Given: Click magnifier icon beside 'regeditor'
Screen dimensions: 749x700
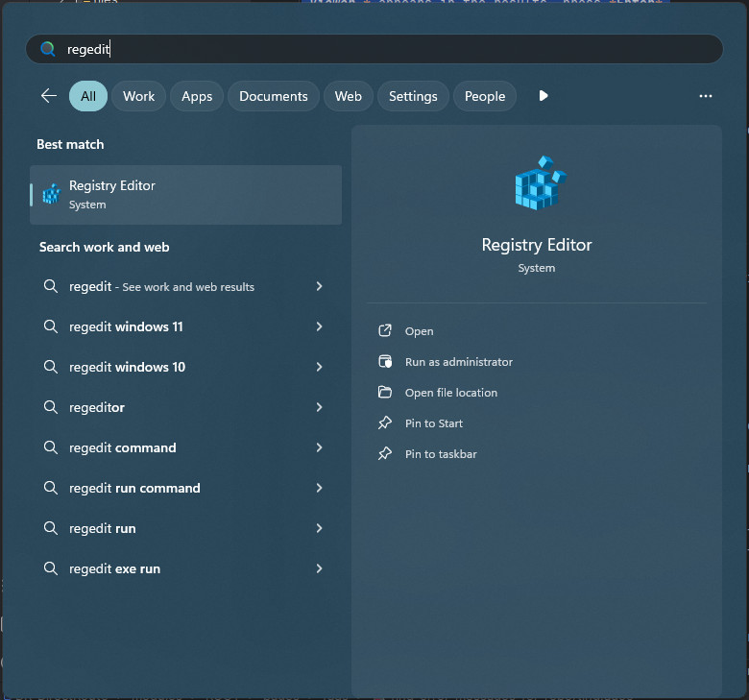Looking at the screenshot, I should 51,407.
